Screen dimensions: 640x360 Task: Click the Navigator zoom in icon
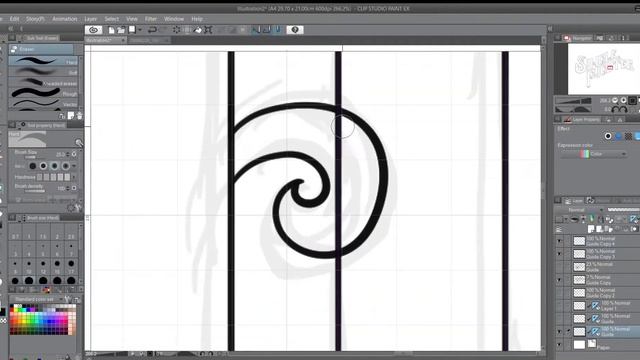(623, 100)
